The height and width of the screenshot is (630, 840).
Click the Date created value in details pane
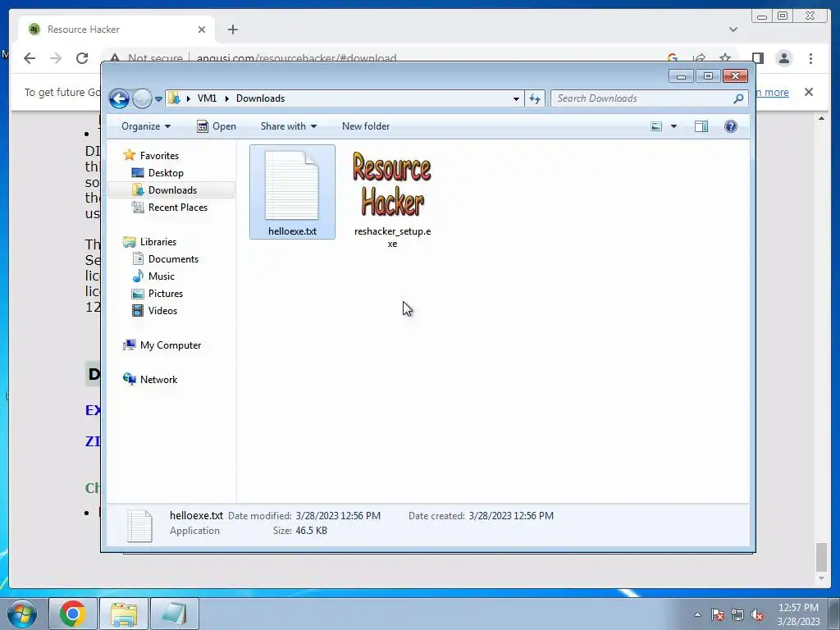(x=511, y=516)
